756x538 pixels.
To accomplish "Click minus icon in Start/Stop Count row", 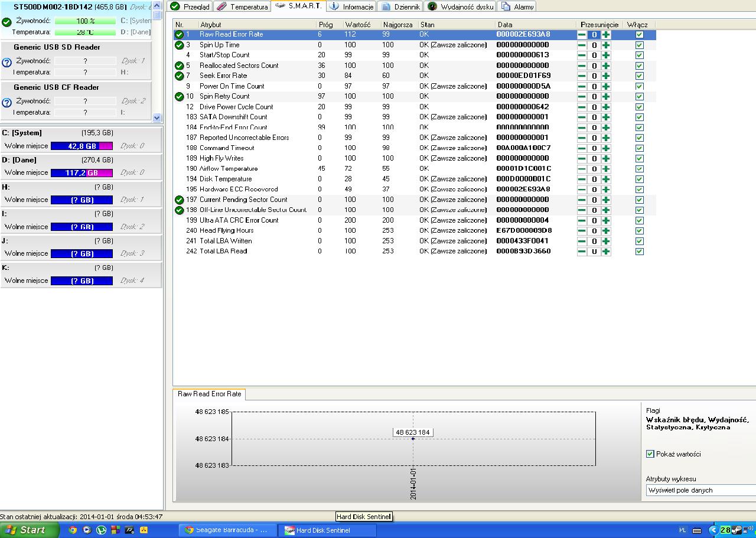I will click(582, 56).
